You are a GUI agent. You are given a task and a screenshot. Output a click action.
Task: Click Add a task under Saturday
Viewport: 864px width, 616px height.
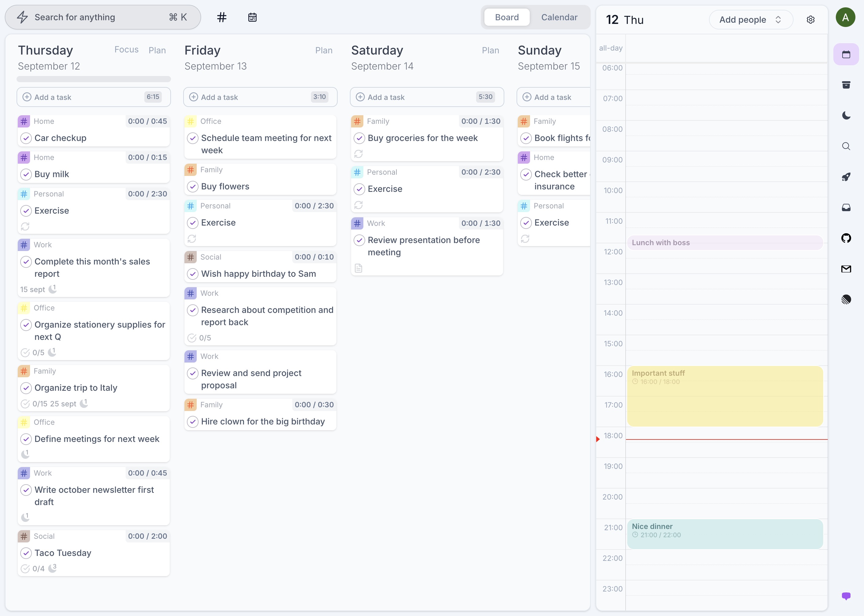coord(427,97)
